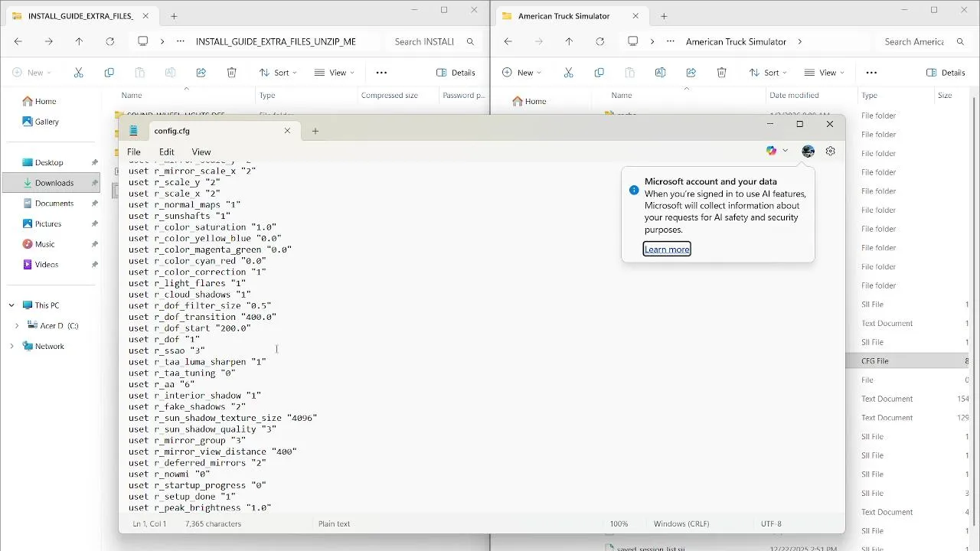The height and width of the screenshot is (551, 980).
Task: Click the 100% zoom status in Notepad
Action: point(619,524)
